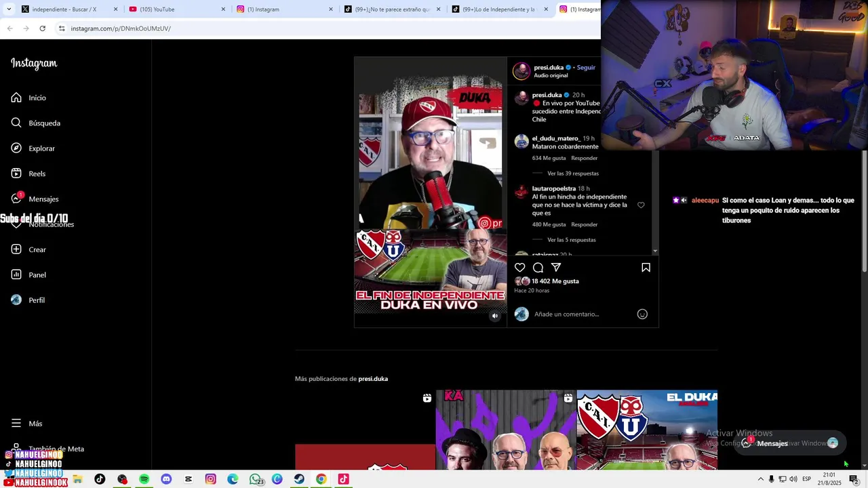The image size is (868, 488).
Task: Show hidden system tray icons chevron
Action: 760,479
